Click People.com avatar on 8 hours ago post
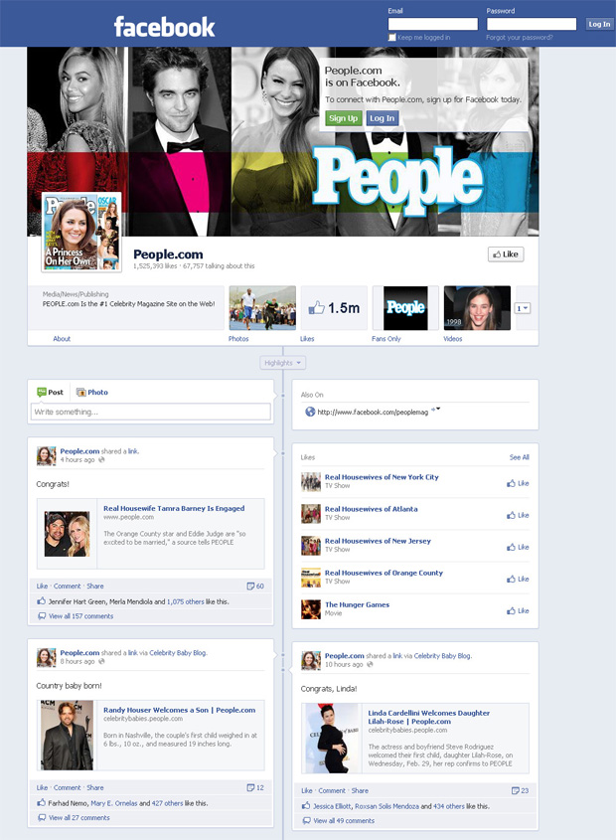The width and height of the screenshot is (616, 840). (x=46, y=657)
